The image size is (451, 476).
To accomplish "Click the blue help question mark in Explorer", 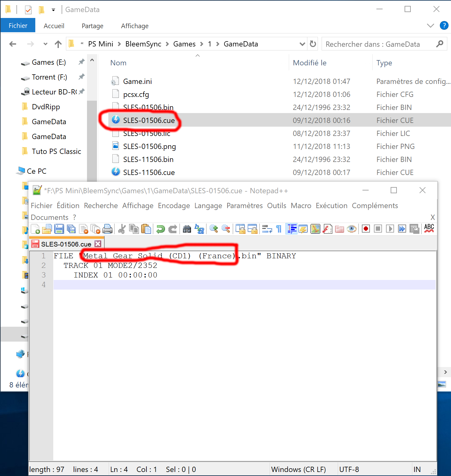I will (444, 25).
